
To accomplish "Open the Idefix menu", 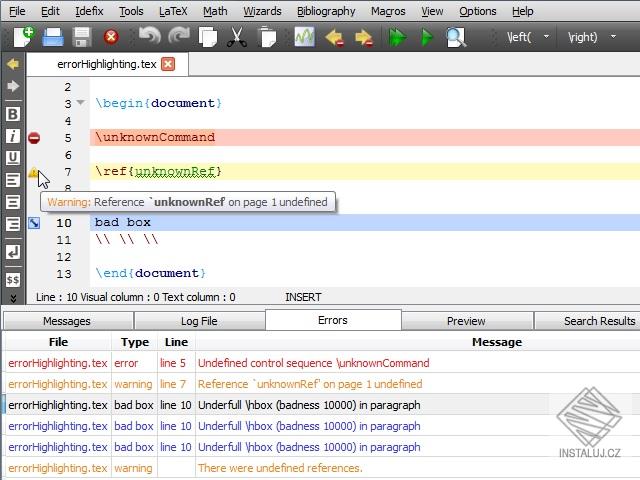I will 89,11.
